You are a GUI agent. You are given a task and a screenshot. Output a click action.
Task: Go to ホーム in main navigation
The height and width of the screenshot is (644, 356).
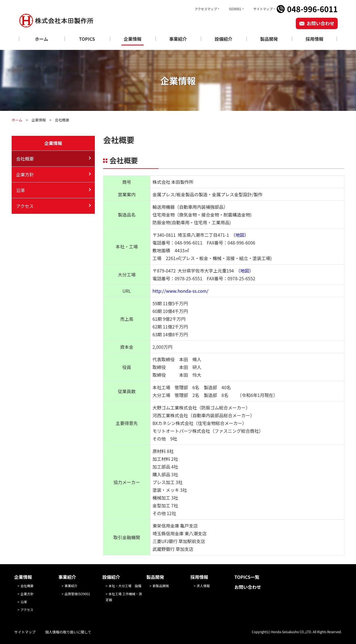42,39
